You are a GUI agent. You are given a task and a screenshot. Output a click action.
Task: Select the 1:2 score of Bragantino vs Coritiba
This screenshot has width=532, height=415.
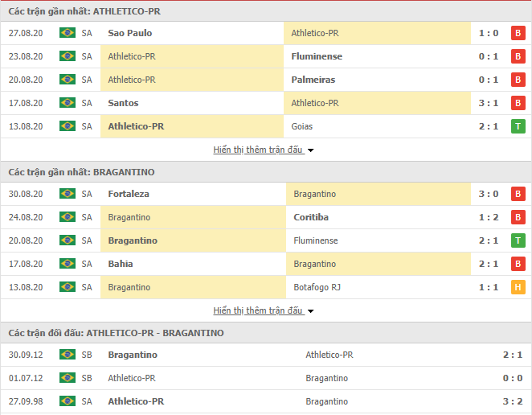(x=489, y=217)
